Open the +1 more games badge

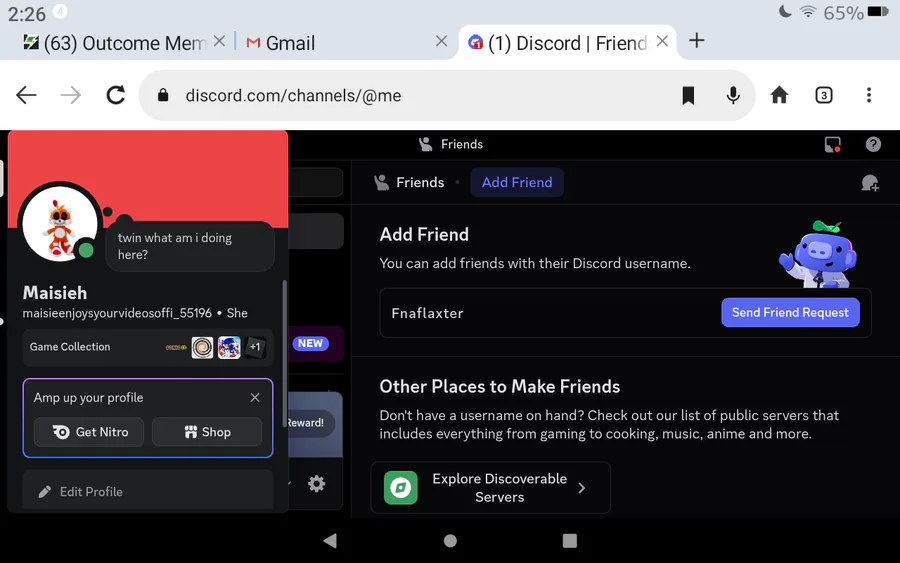click(255, 347)
